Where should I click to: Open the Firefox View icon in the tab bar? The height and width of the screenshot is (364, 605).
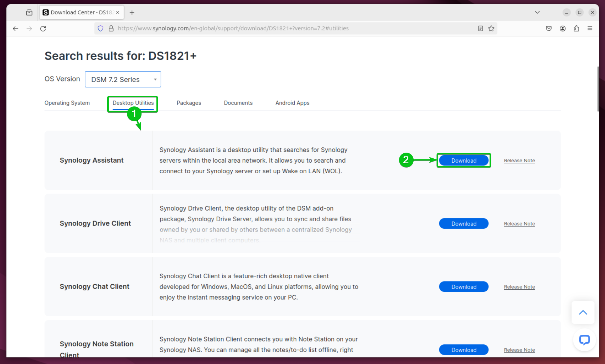click(29, 12)
